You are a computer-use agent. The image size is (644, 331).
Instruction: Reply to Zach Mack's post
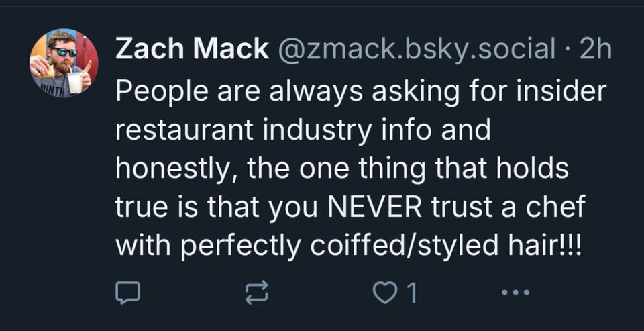(x=127, y=292)
